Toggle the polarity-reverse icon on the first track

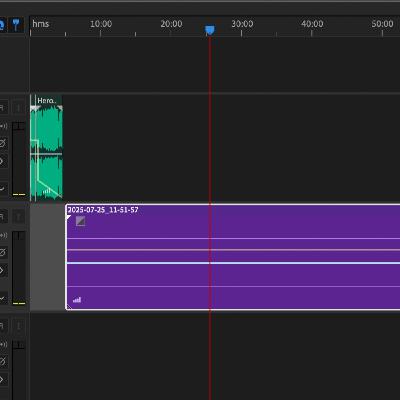coord(2,143)
